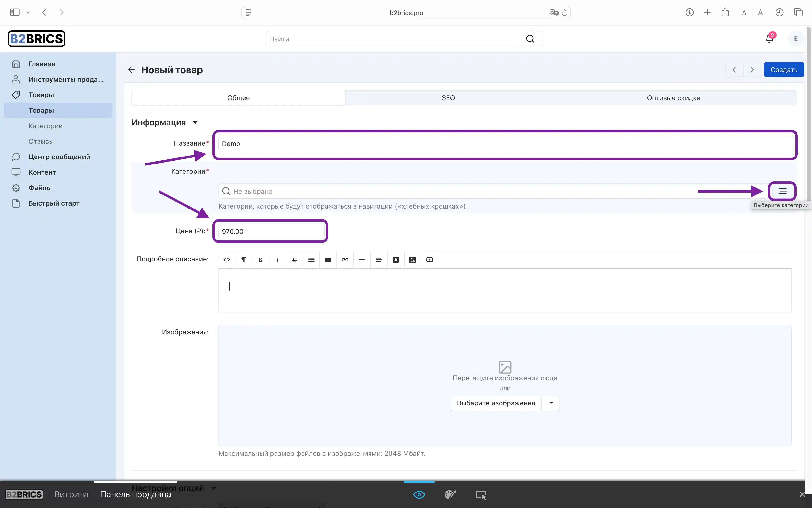Apply italic formatting in description editor
The image size is (812, 508).
(x=277, y=260)
